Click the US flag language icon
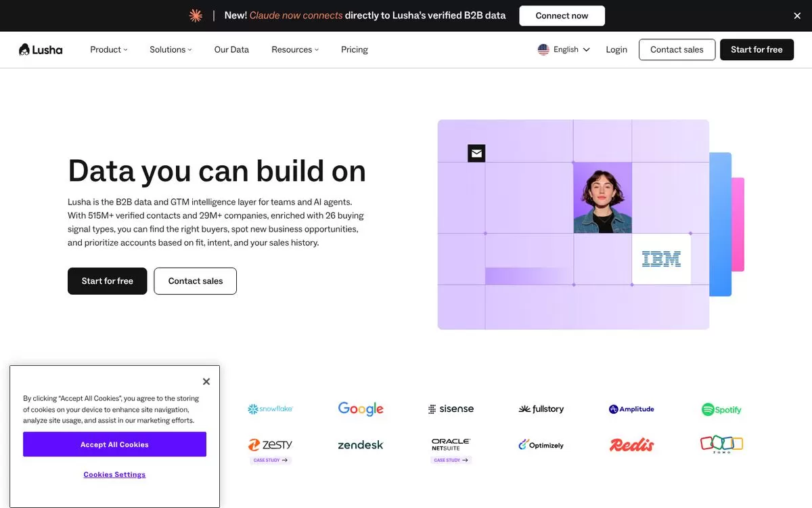Image resolution: width=812 pixels, height=508 pixels. tap(543, 49)
